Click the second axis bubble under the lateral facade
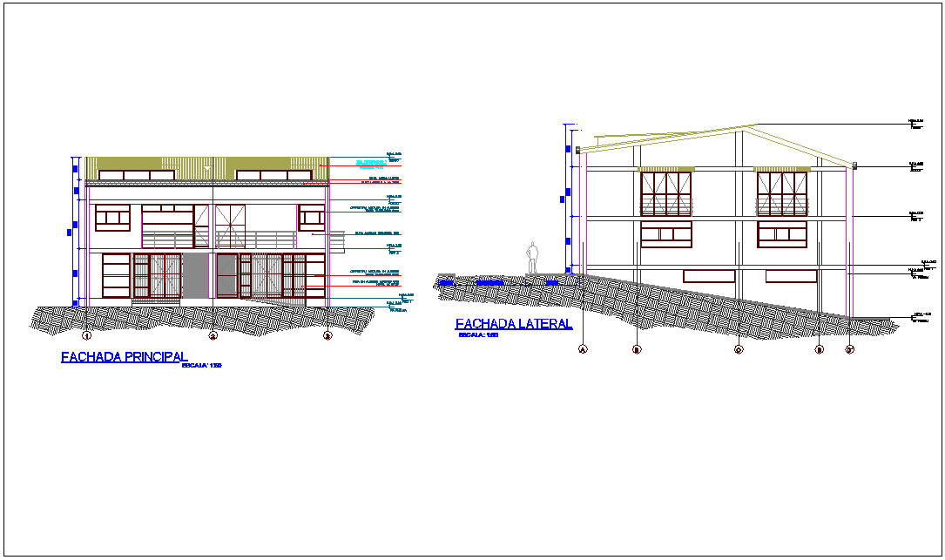 [x=637, y=348]
